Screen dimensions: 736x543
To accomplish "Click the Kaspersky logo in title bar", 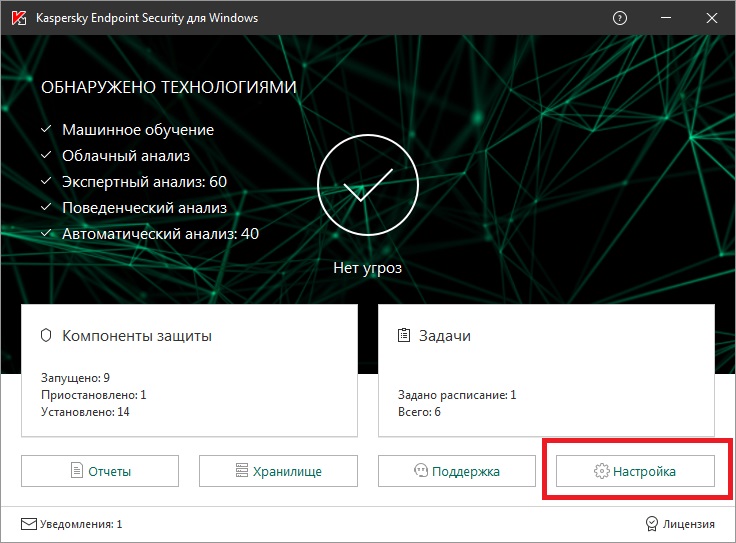I will (18, 18).
